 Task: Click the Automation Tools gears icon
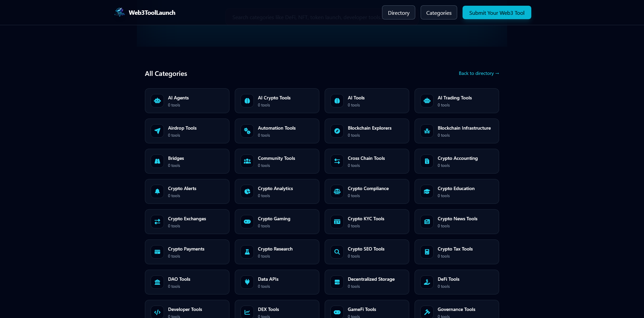[247, 131]
